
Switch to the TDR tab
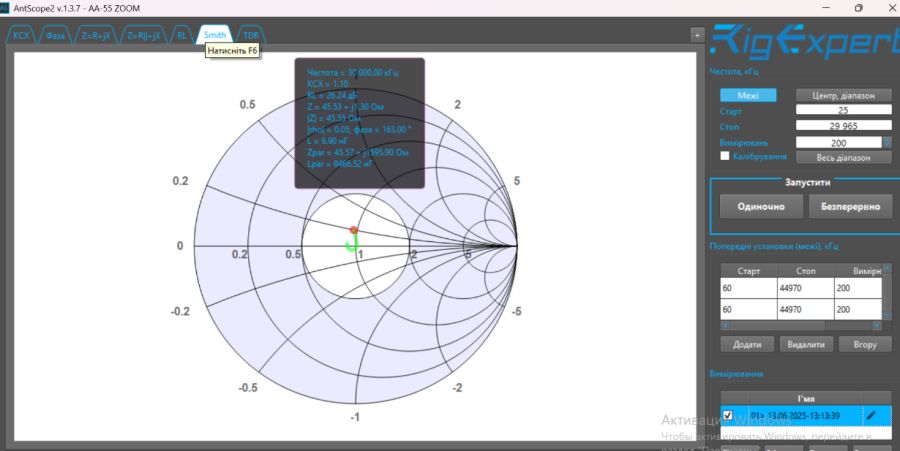coord(250,35)
